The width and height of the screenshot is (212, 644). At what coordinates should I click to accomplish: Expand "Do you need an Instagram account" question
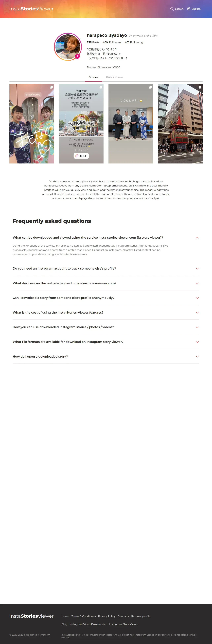(x=197, y=269)
